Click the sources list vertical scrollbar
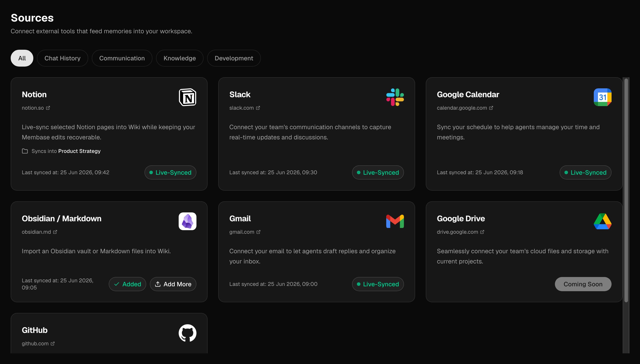This screenshot has width=640, height=364. click(626, 190)
